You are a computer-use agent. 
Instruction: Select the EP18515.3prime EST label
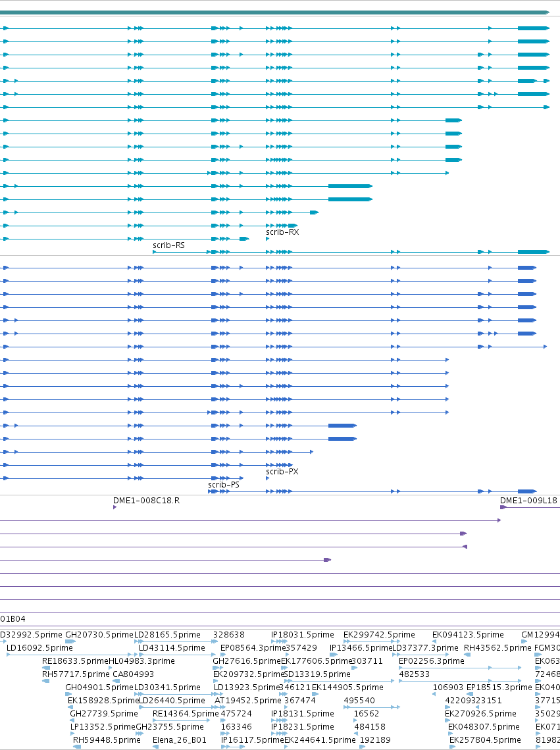point(499,687)
